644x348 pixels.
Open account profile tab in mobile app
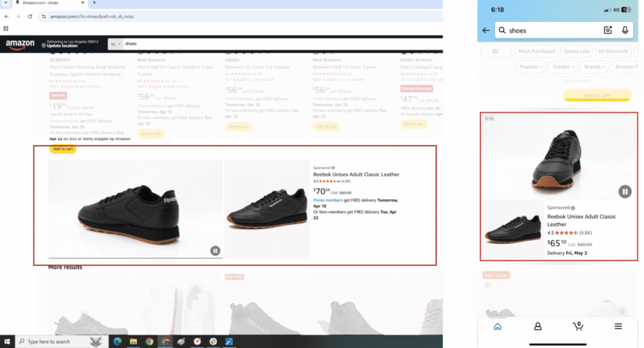point(537,326)
